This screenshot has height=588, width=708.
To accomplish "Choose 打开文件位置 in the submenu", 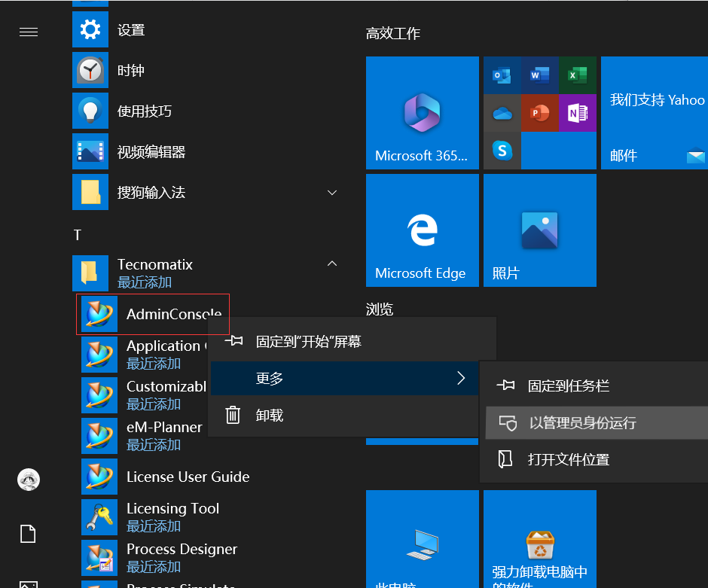I will tap(597, 459).
